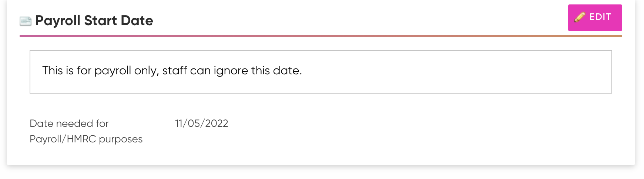
Task: Click the word 'purposes' in the field label
Action: pos(121,139)
